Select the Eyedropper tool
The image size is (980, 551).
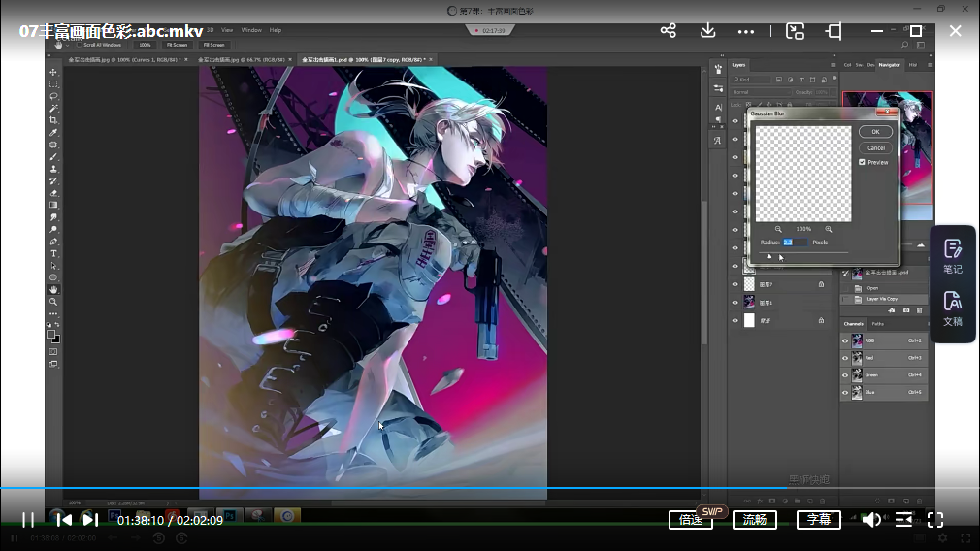(53, 133)
